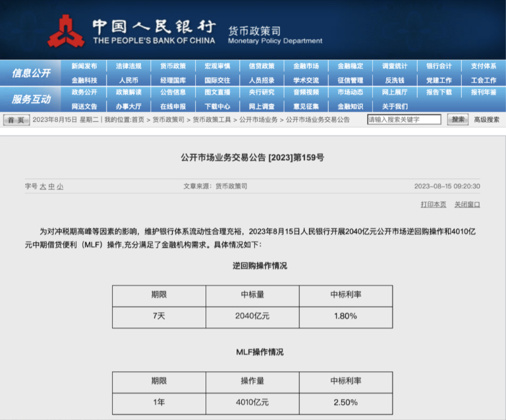Open 网送文告 navigation item

pyautogui.click(x=84, y=107)
